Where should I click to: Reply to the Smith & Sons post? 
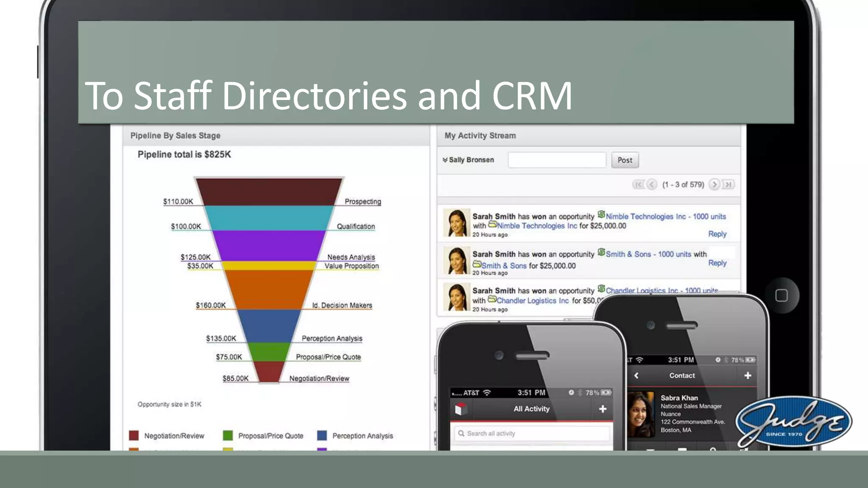(x=717, y=263)
